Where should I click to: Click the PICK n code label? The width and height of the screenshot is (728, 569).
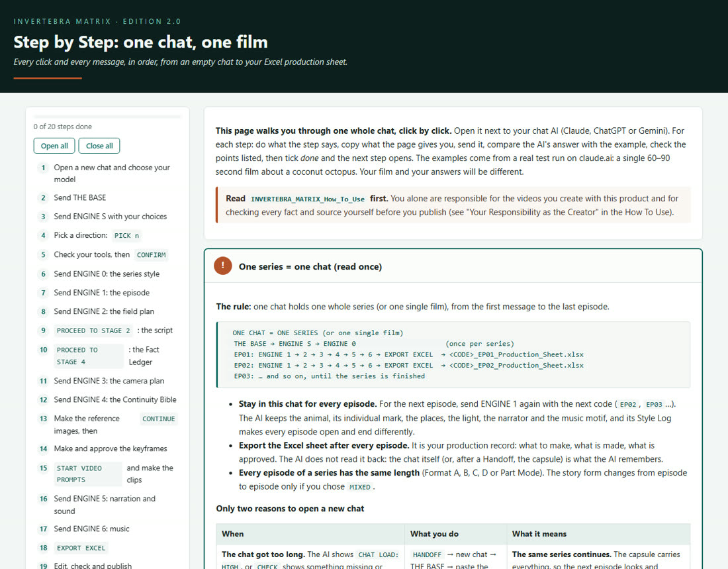(x=126, y=236)
